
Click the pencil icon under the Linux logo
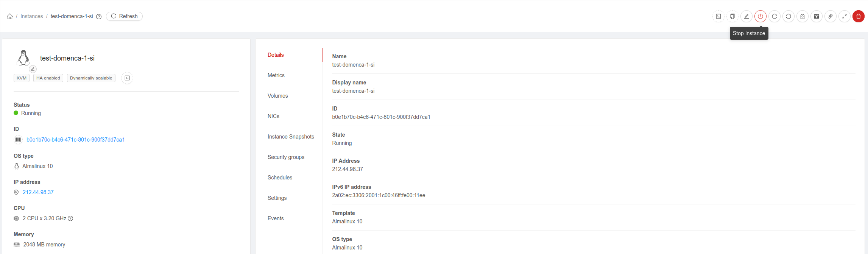tap(33, 69)
